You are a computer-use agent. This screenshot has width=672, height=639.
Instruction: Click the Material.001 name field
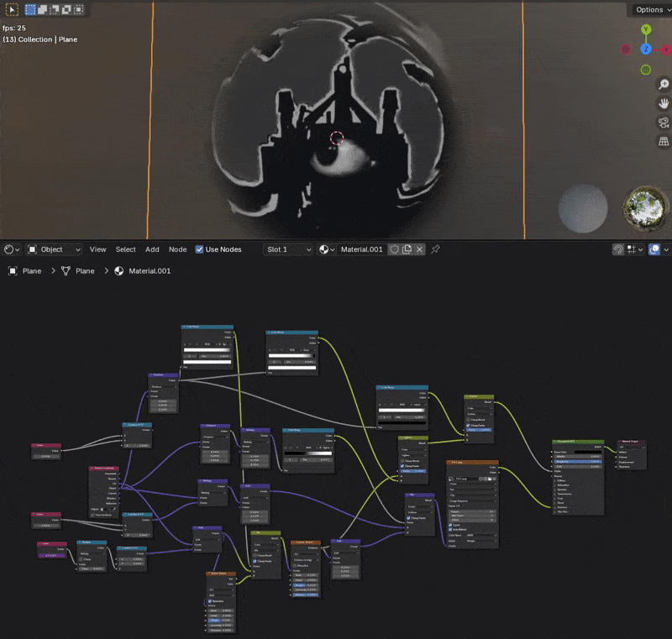coord(362,249)
